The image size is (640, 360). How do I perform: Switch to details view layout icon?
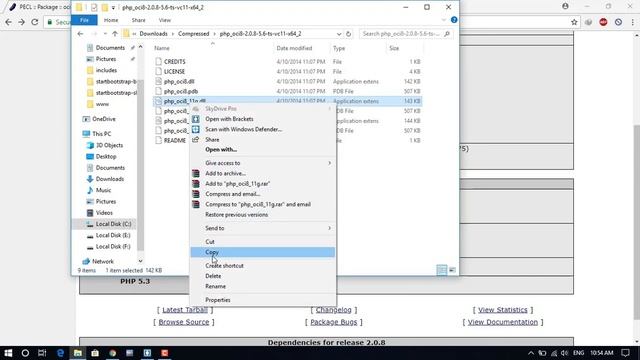[x=442, y=270]
